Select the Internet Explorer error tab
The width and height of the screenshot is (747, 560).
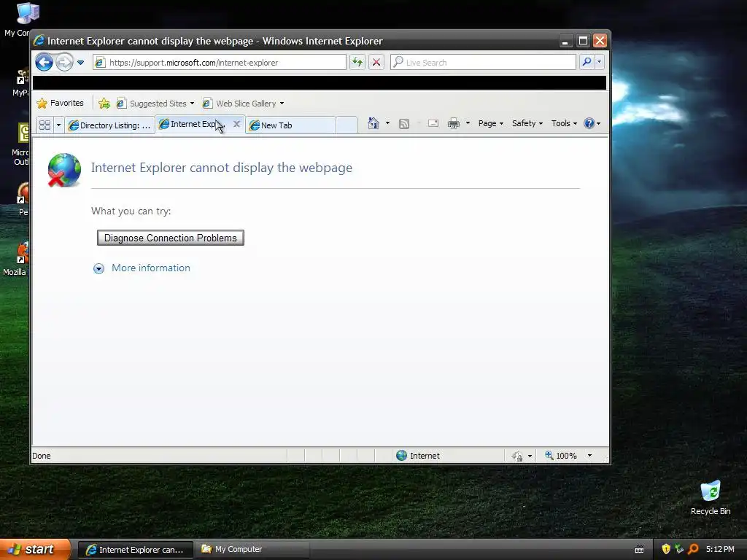coord(192,124)
